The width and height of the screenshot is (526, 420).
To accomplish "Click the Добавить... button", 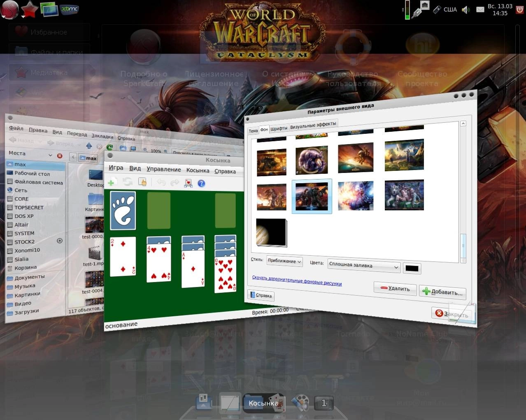I will 442,292.
